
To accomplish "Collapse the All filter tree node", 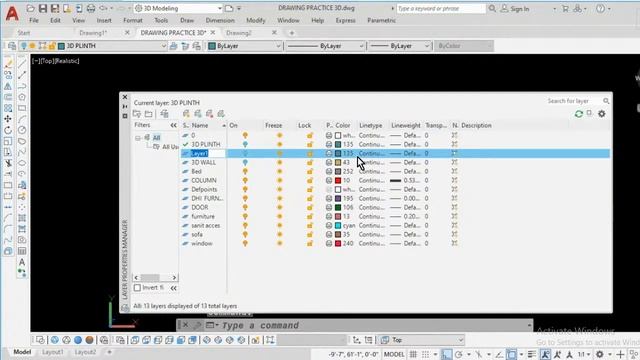I will tap(138, 138).
